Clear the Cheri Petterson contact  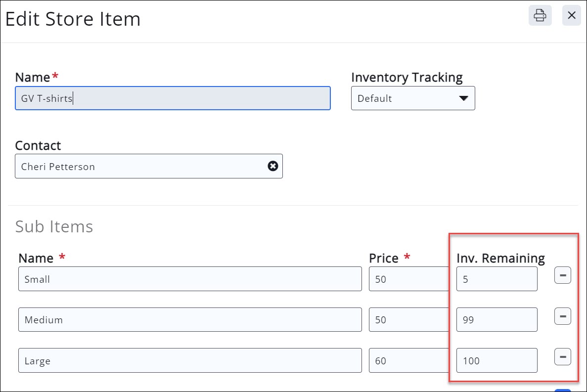pos(272,166)
